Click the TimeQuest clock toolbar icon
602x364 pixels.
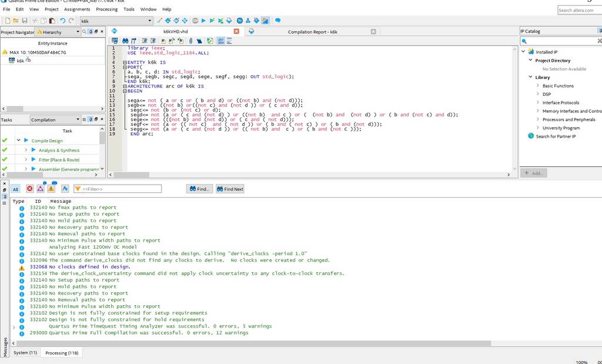(x=240, y=21)
